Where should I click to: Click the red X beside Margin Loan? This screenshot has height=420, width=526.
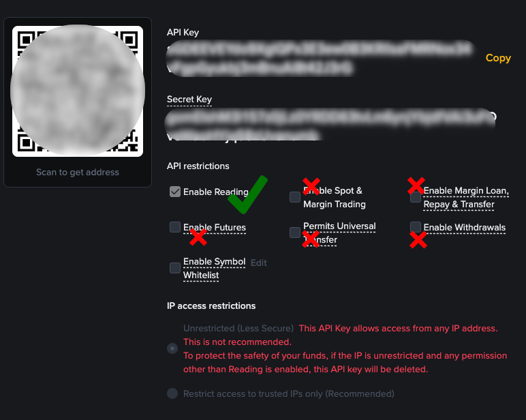[x=416, y=185]
